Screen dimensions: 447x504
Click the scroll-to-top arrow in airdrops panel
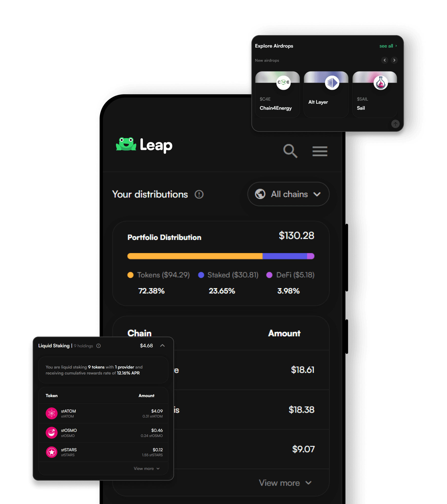pyautogui.click(x=396, y=124)
